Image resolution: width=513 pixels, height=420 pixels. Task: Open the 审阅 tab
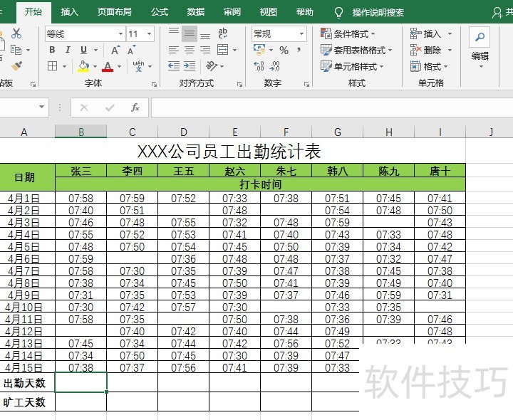(232, 12)
